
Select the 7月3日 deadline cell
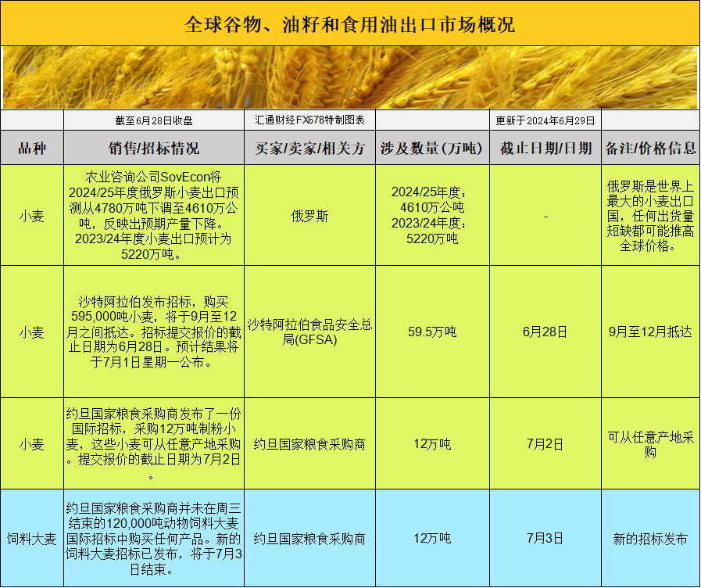545,538
